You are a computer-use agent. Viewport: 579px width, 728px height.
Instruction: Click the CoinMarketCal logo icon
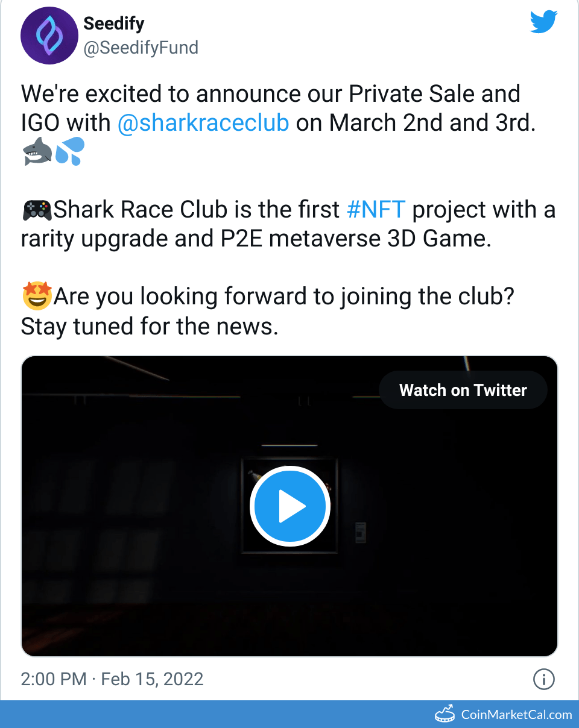(445, 714)
